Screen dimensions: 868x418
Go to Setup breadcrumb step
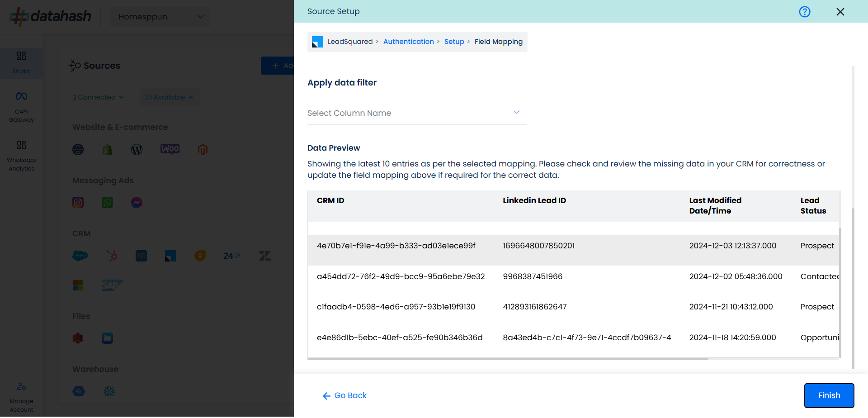pyautogui.click(x=454, y=42)
